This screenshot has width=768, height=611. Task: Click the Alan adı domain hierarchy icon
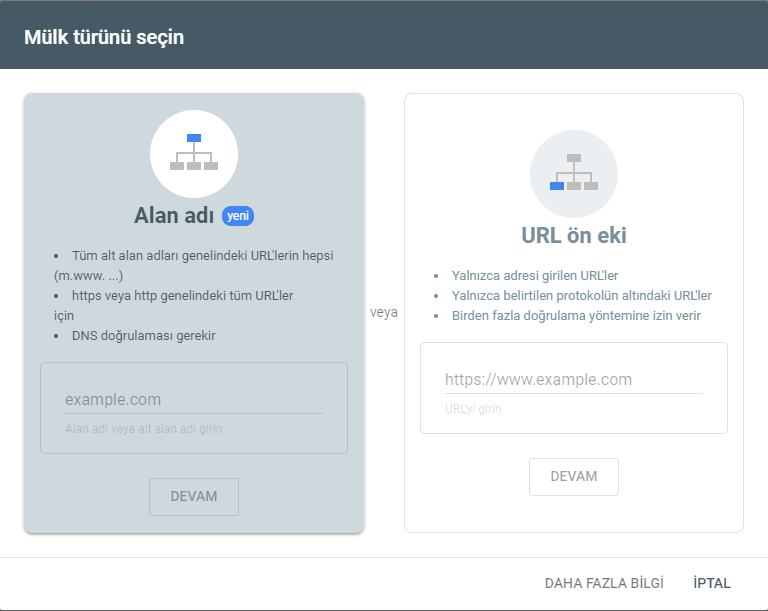194,152
